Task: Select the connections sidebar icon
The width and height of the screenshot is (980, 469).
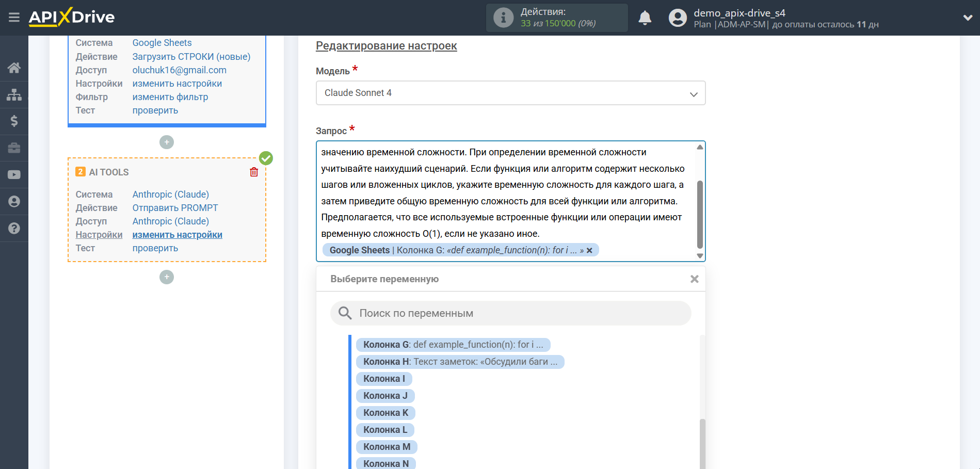Action: (14, 94)
